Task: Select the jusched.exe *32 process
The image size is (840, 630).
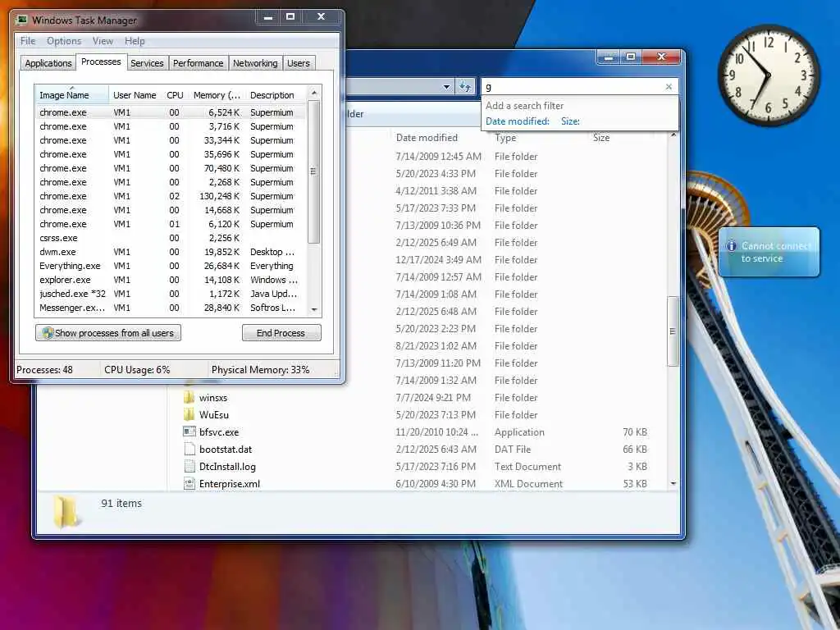Action: [171, 294]
